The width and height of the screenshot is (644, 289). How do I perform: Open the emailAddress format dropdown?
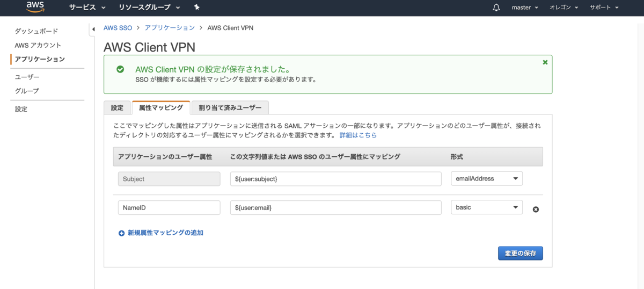coord(487,178)
